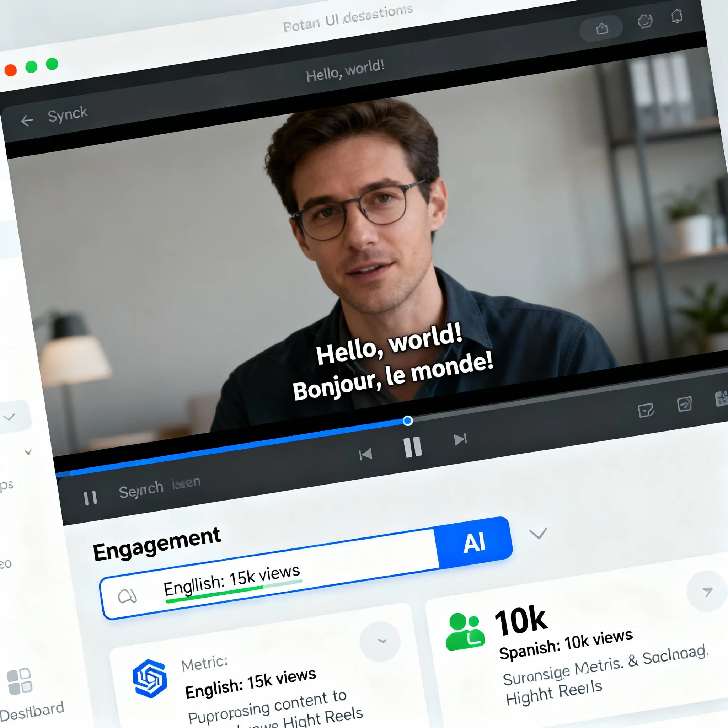The width and height of the screenshot is (728, 728).
Task: Expand the English metric card chevron
Action: (380, 641)
